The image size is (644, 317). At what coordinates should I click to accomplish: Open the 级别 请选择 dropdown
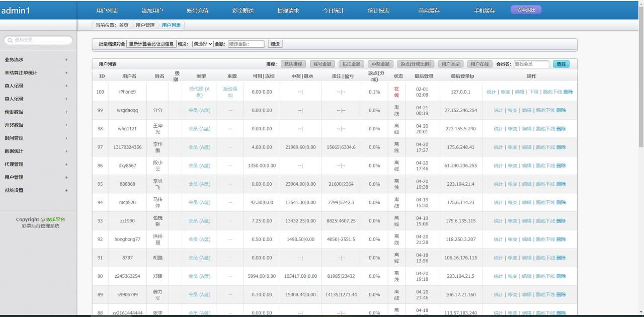203,44
